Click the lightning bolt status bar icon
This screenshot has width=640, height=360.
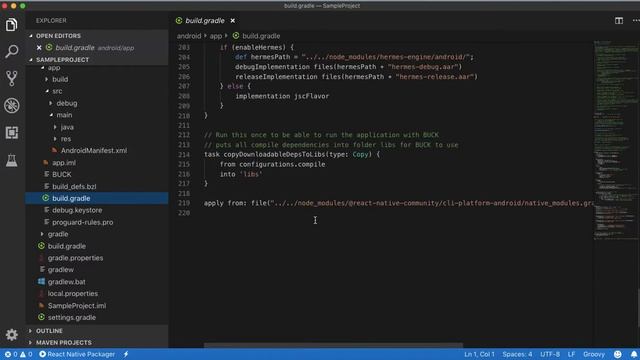coord(126,354)
